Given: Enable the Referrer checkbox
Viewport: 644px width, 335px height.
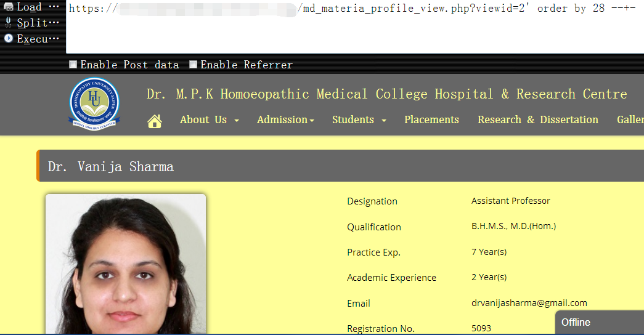Looking at the screenshot, I should coord(193,65).
